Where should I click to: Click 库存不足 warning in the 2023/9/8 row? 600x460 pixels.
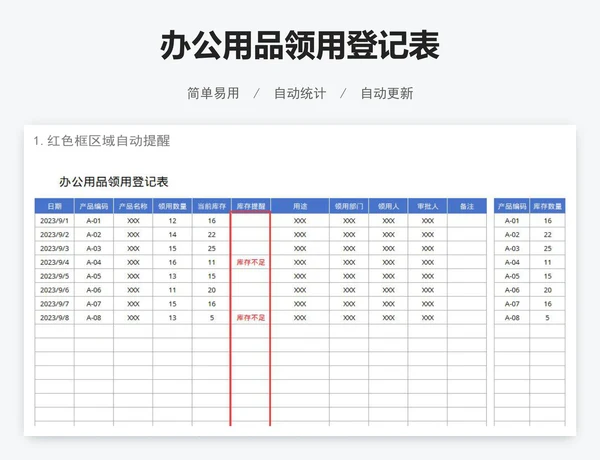[251, 318]
